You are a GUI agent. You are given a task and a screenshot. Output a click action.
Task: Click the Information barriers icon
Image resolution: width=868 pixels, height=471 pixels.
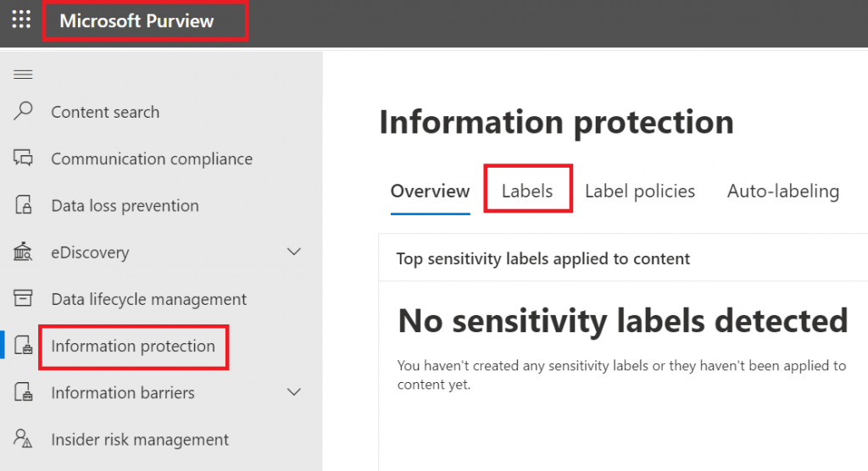coord(23,392)
